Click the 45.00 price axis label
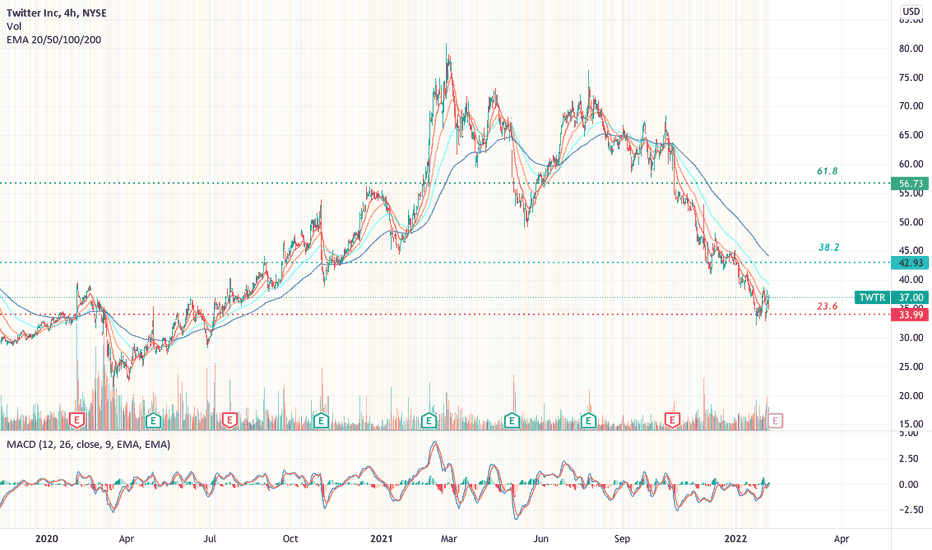Image resolution: width=932 pixels, height=550 pixels. tap(911, 250)
